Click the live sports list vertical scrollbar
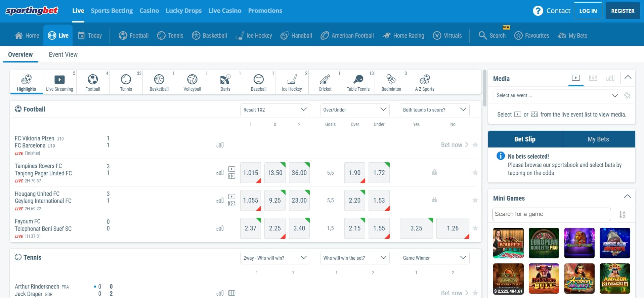644x298 pixels. tap(484, 88)
